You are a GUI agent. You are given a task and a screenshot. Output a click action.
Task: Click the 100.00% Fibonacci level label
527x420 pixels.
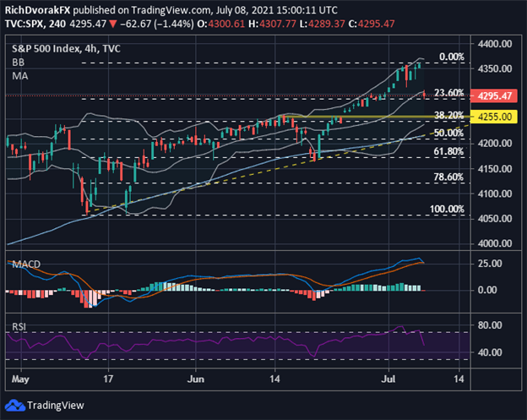(447, 210)
